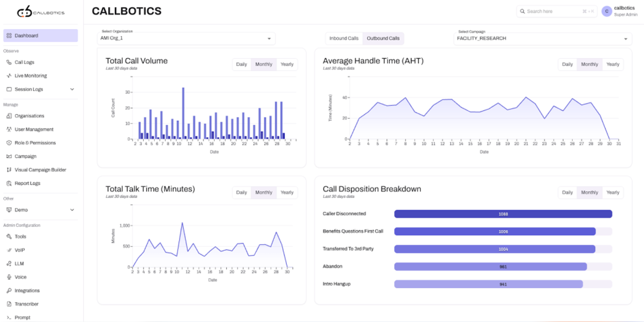
Task: Open Visual Campaign Builder page
Action: (41, 170)
